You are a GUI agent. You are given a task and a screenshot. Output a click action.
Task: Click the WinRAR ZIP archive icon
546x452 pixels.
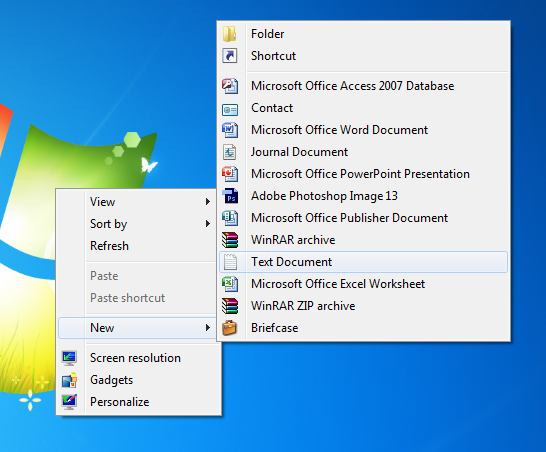tap(230, 306)
